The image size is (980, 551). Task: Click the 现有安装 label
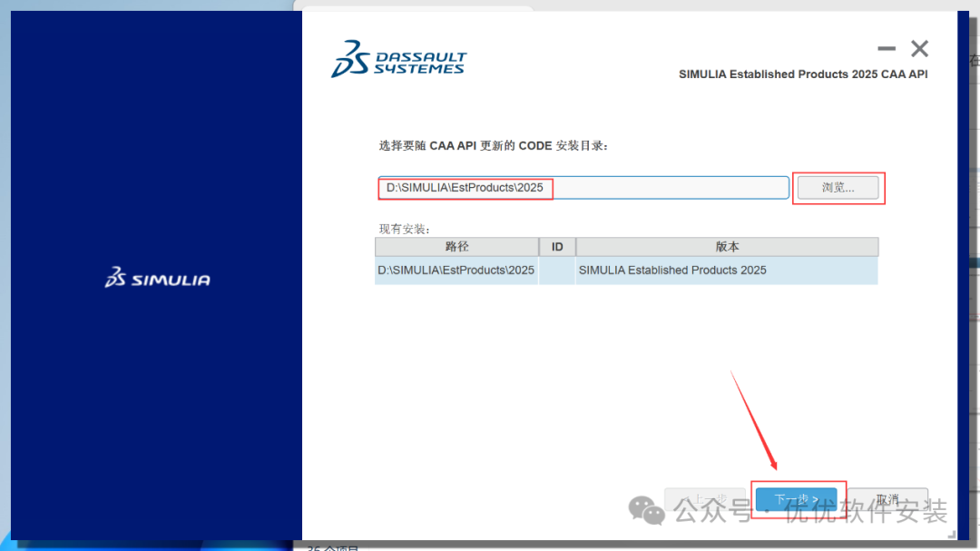(x=405, y=229)
